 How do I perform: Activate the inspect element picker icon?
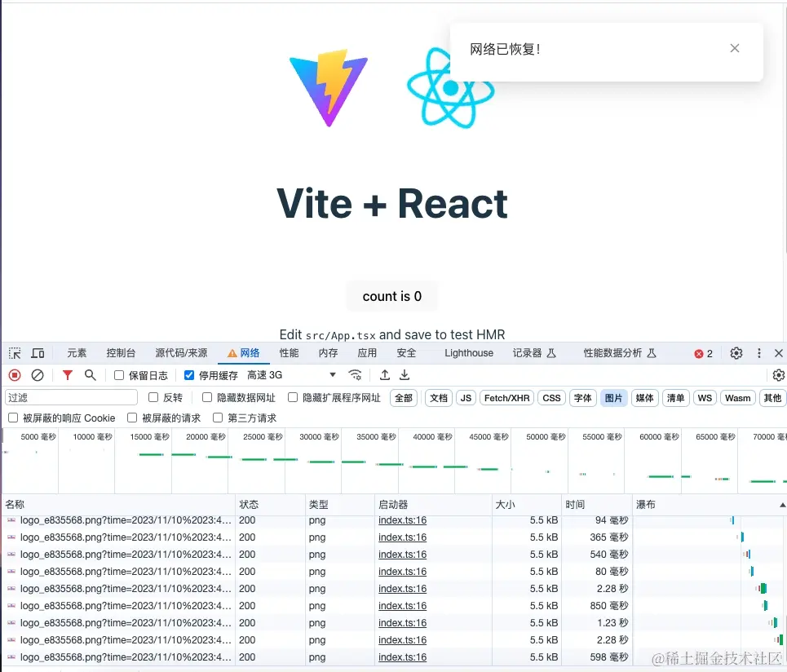coord(15,353)
